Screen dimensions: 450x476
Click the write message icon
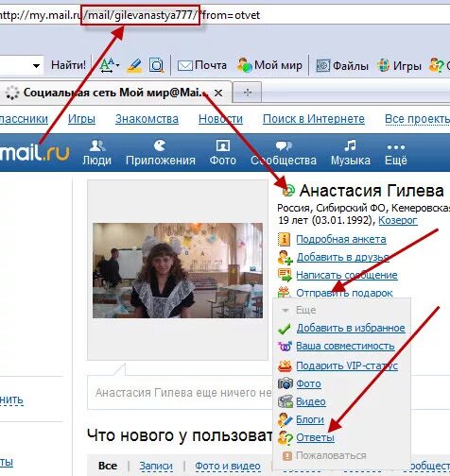(285, 275)
